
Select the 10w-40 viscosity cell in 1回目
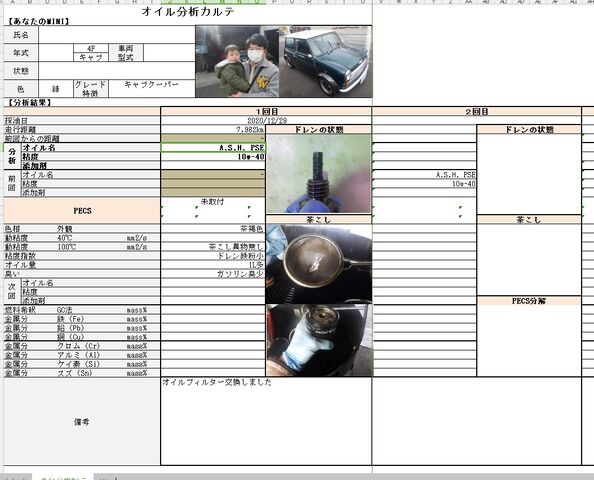(x=213, y=156)
